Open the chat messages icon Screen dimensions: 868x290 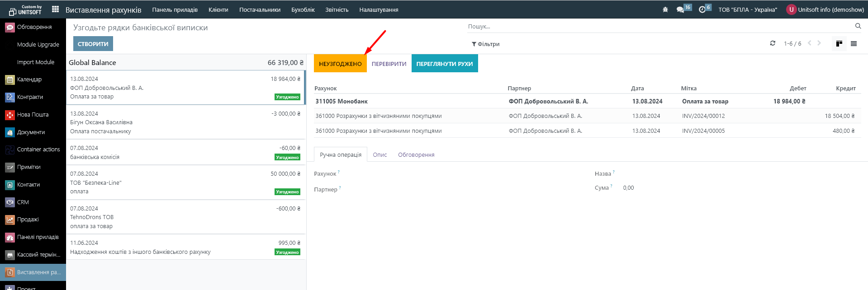click(680, 9)
